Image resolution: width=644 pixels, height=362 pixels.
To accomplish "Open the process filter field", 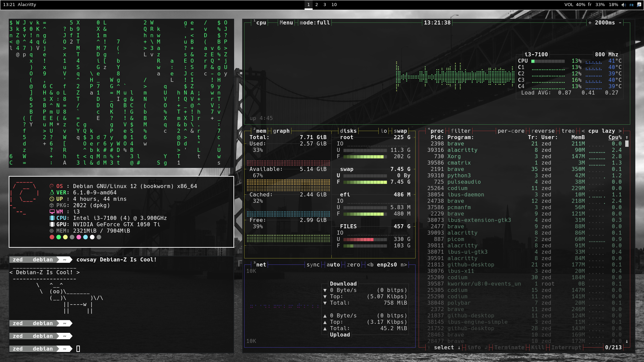I will click(x=460, y=131).
